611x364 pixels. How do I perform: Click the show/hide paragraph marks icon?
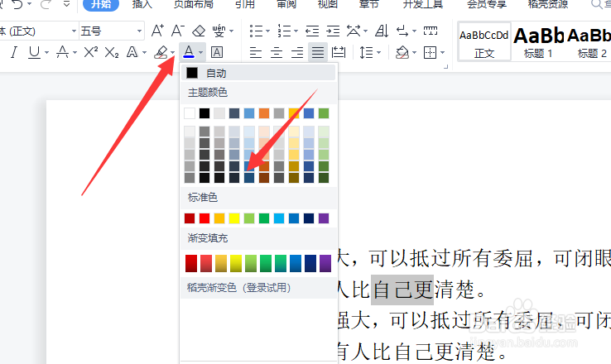coord(402,31)
